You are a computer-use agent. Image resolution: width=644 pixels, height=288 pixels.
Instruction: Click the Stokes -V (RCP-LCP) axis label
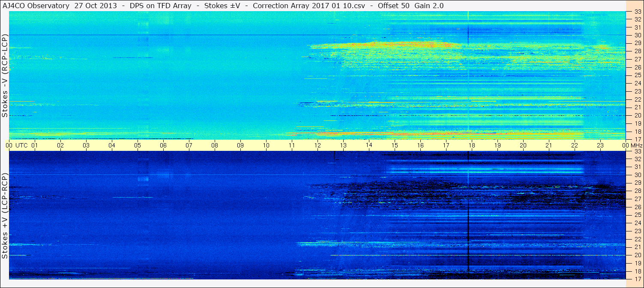tap(5, 76)
